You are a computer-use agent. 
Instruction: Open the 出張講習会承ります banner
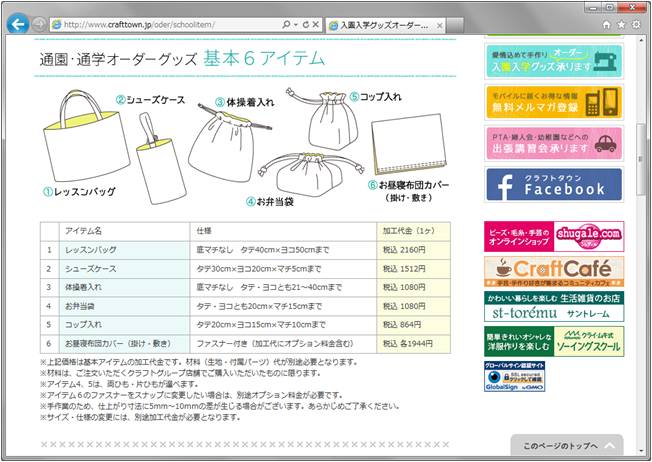[554, 143]
